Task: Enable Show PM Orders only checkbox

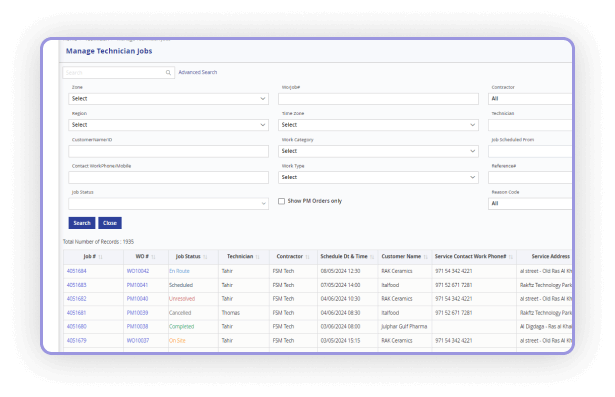Action: (281, 201)
